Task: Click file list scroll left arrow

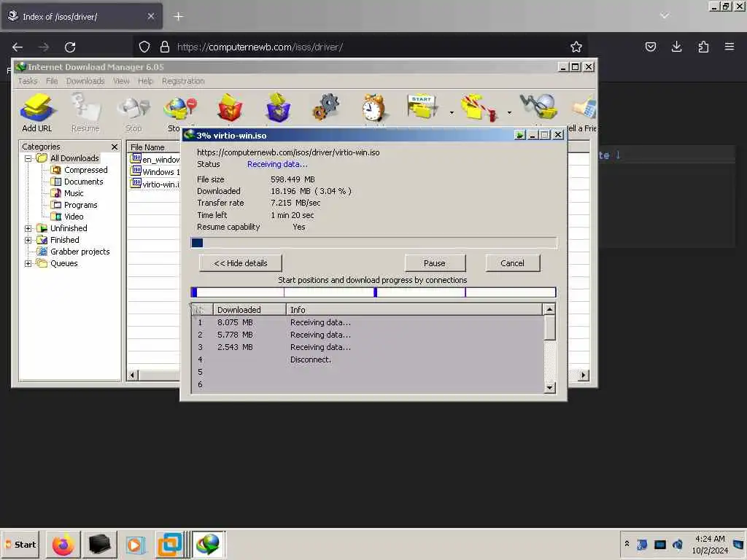Action: 133,376
